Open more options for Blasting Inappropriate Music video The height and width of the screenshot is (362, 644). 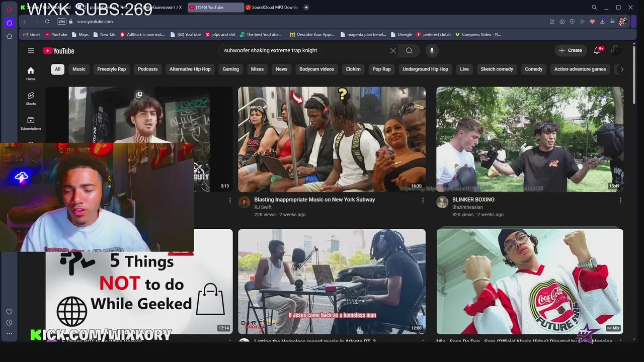(423, 200)
